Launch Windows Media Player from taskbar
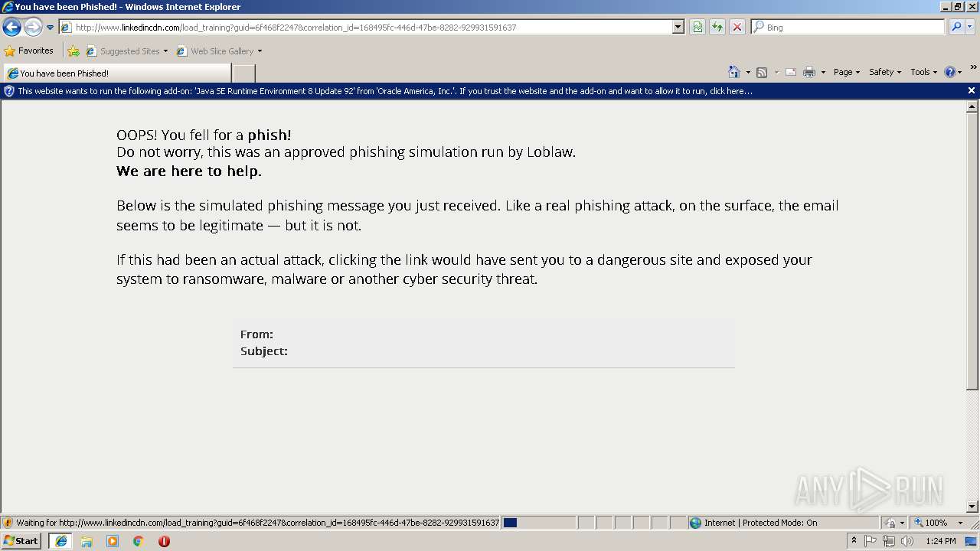This screenshot has height=551, width=980. pos(113,541)
